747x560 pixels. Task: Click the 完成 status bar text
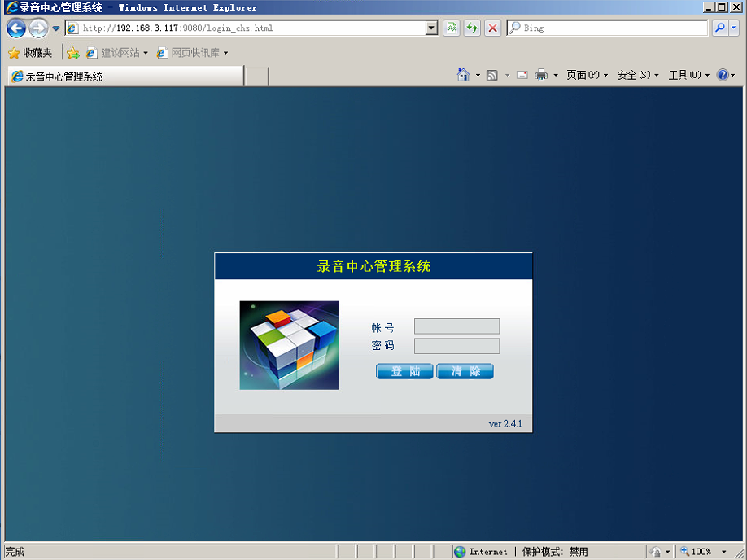[x=15, y=552]
